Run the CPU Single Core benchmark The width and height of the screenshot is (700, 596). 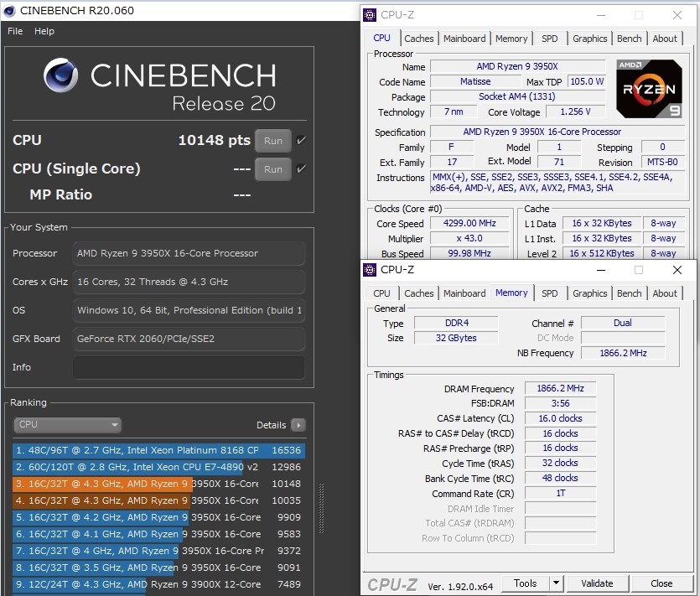273,169
